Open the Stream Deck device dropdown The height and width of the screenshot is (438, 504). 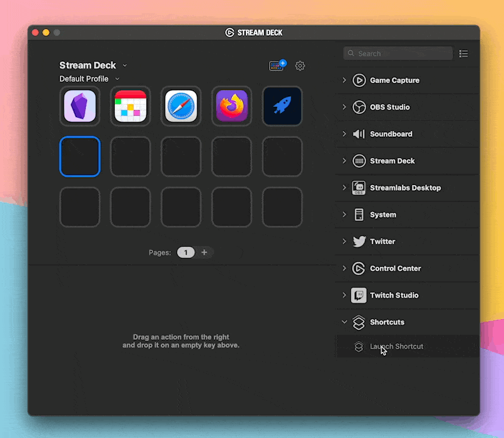click(125, 65)
